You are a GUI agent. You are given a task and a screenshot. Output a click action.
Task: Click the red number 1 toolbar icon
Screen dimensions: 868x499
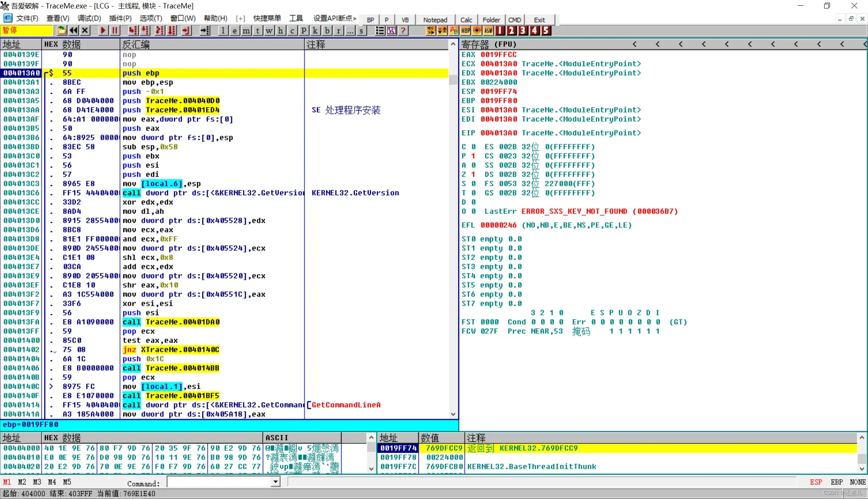(500, 30)
